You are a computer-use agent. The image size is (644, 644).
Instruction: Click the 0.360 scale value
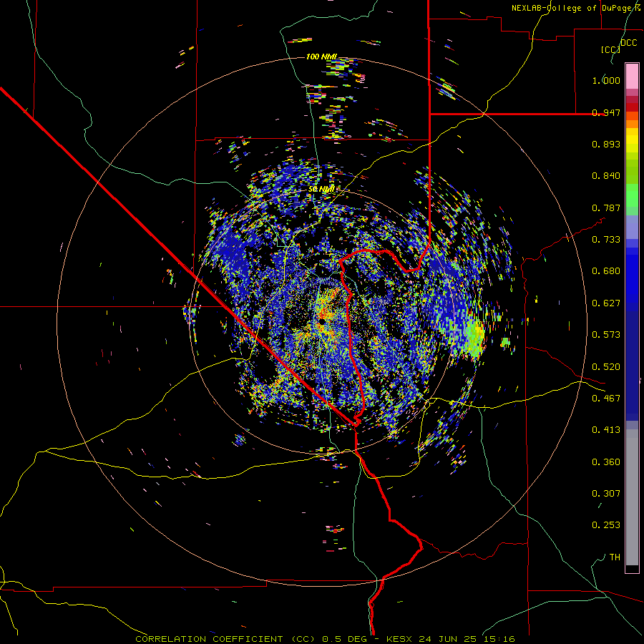point(606,462)
